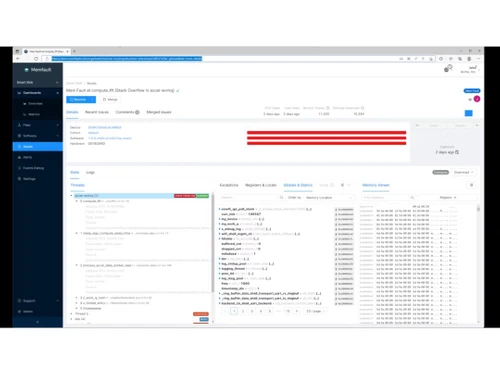This screenshot has width=500, height=375.
Task: Open the Metrics dashboard
Action: tap(34, 114)
